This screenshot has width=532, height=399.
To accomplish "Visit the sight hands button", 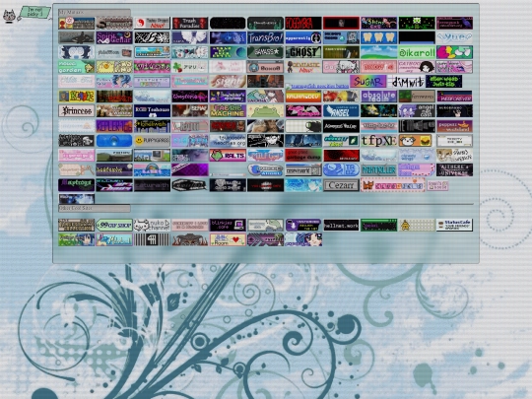I will [228, 82].
